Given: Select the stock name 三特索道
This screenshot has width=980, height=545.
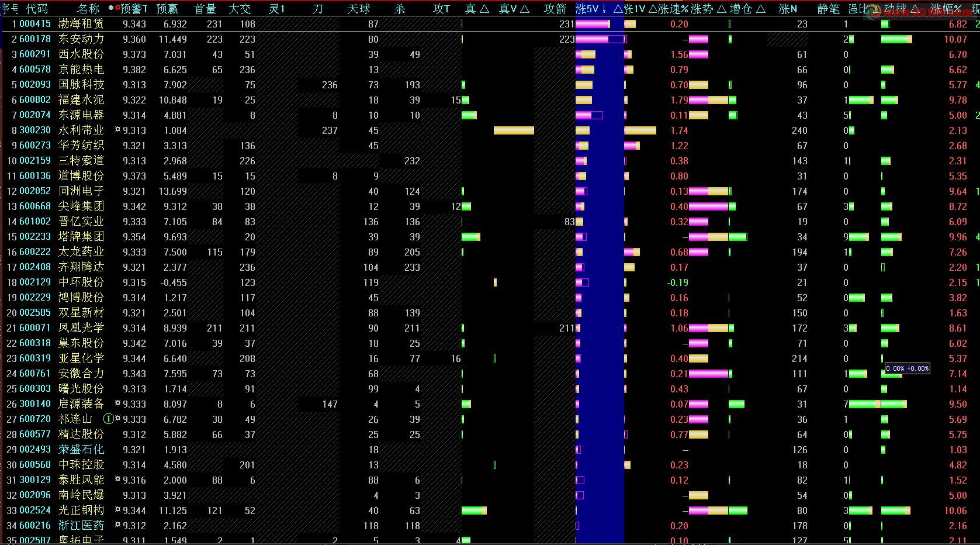Looking at the screenshot, I should 81,161.
